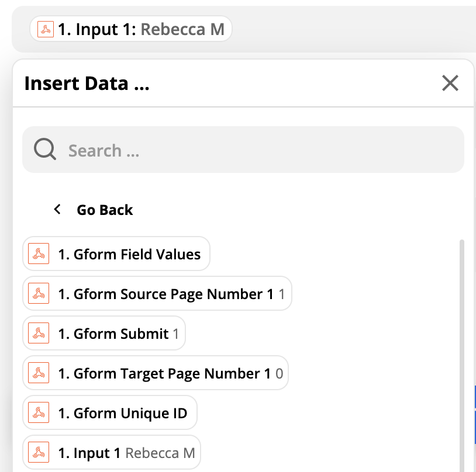The width and height of the screenshot is (476, 472).
Task: Click the 'Insert Data ...' heading text
Action: (x=87, y=84)
